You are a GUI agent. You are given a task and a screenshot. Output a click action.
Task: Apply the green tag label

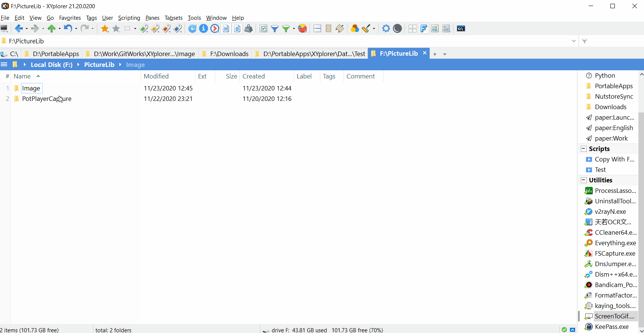point(144,28)
